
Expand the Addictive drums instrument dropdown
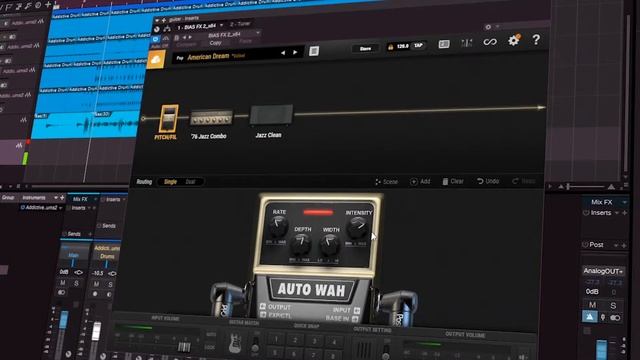[x=61, y=208]
